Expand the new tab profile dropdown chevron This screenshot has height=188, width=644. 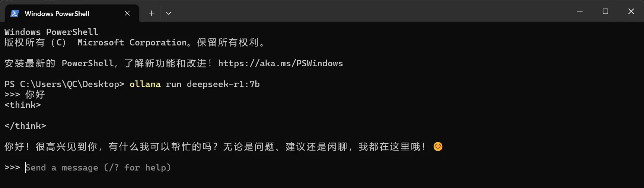click(x=169, y=13)
